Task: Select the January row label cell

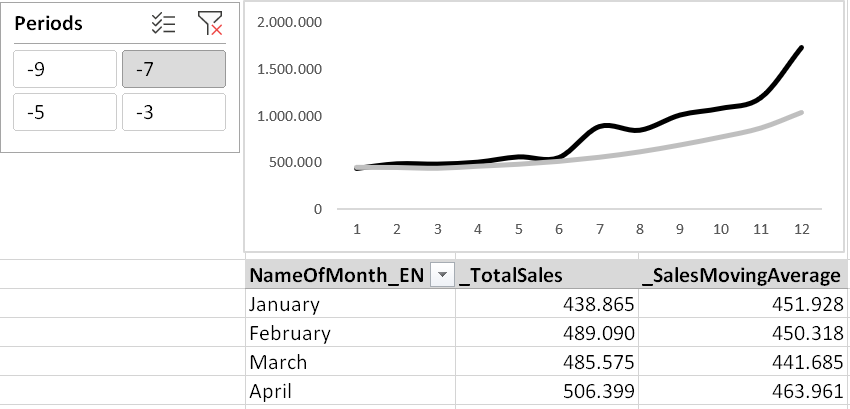Action: (x=350, y=304)
